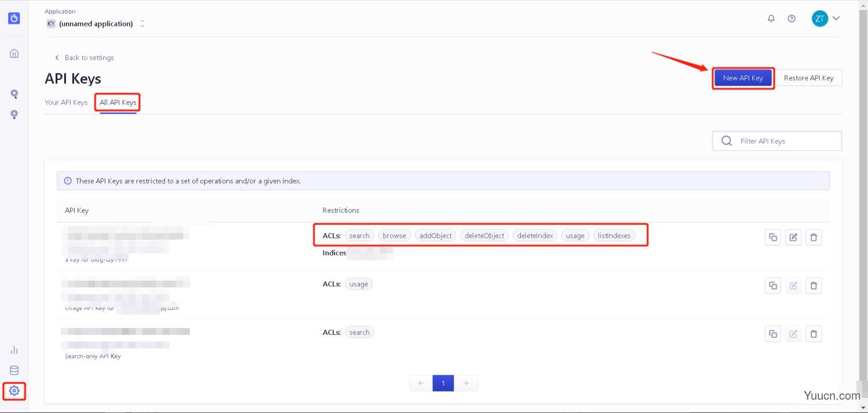Click the edit icon of the Search-only API Key

point(793,334)
